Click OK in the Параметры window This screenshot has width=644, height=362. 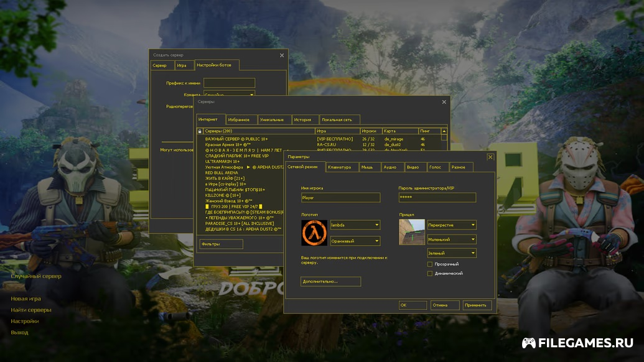click(413, 305)
